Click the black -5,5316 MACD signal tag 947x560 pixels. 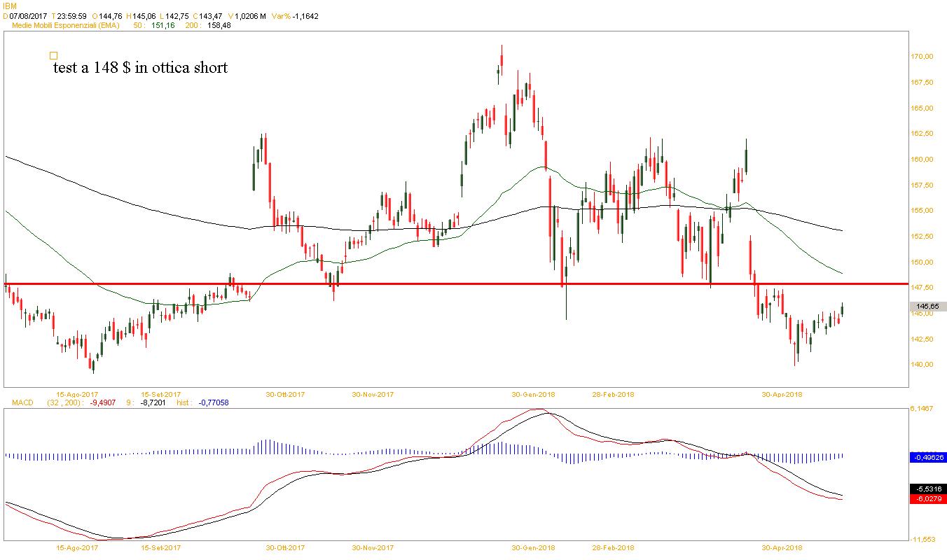(x=928, y=489)
